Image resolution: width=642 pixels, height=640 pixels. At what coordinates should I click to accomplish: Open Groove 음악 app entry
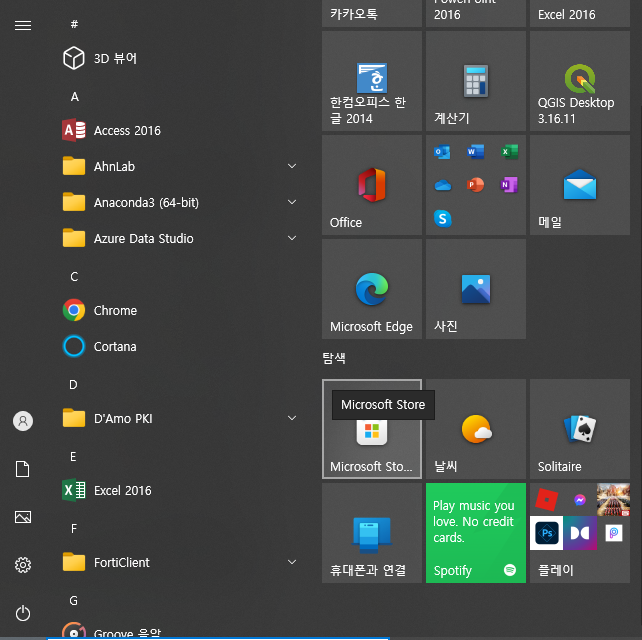(x=178, y=631)
